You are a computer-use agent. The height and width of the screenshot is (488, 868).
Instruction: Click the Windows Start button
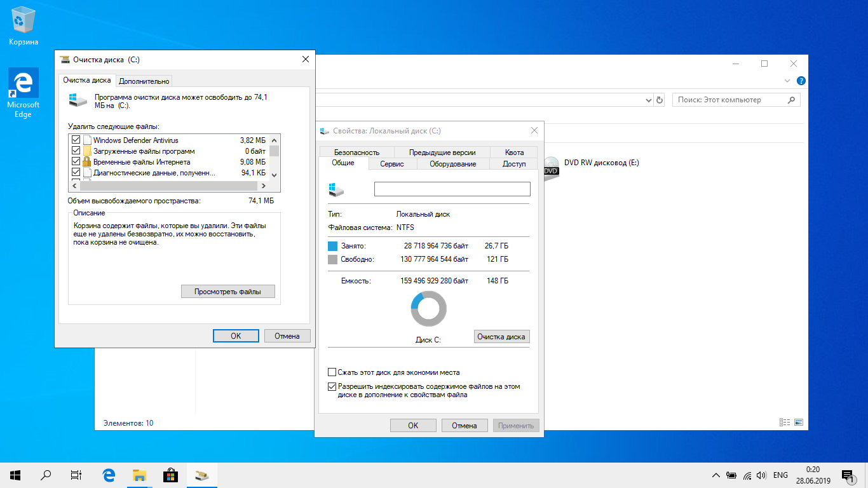pos(15,475)
